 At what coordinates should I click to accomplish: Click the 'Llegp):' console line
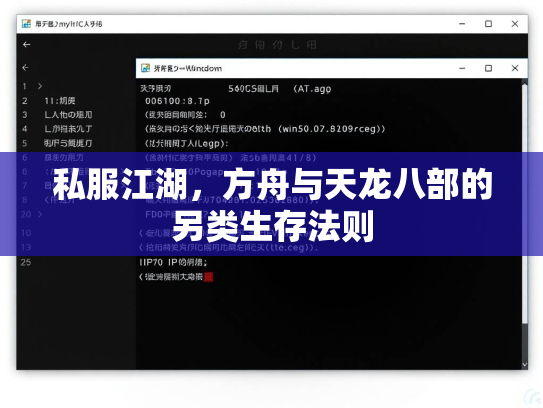(187, 143)
